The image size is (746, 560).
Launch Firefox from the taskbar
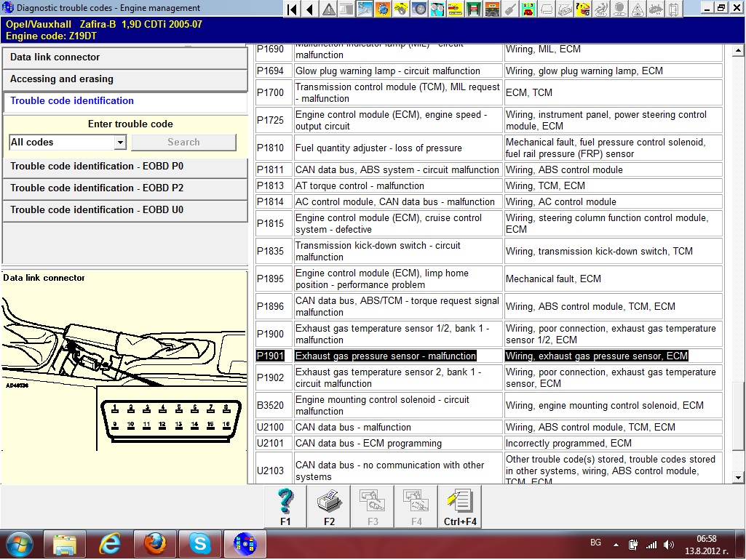[155, 543]
